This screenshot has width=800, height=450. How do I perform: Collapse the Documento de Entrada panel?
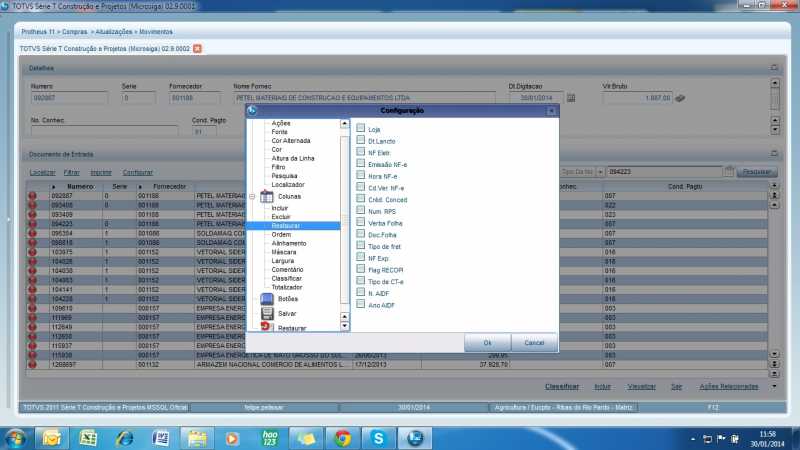[774, 154]
